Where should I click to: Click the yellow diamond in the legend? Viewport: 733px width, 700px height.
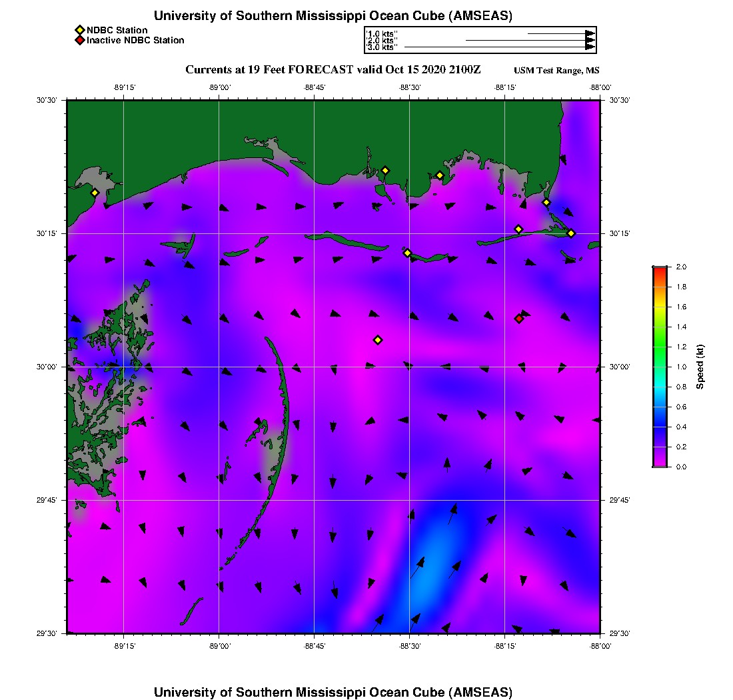pyautogui.click(x=79, y=30)
